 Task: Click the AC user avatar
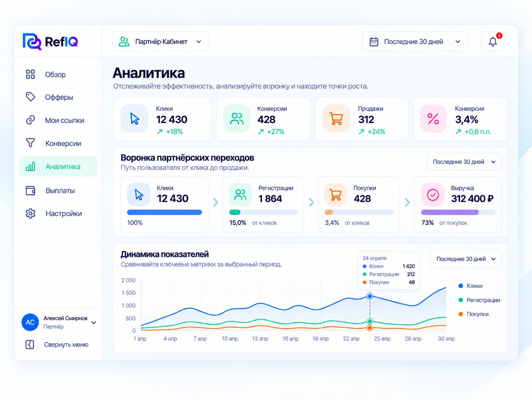[30, 322]
